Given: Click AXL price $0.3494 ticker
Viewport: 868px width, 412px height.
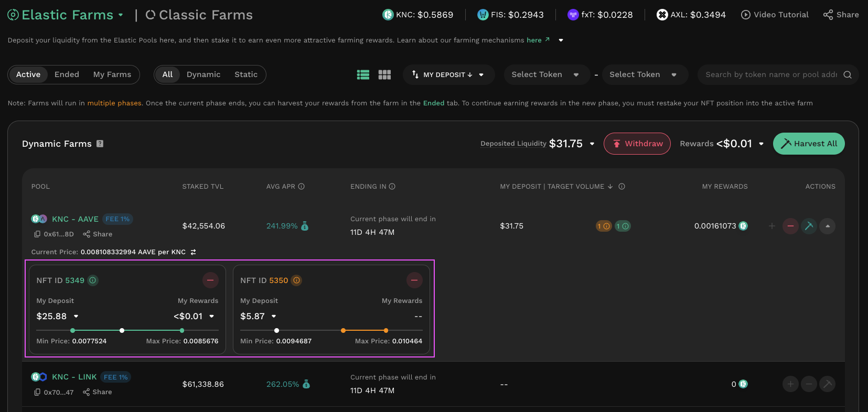Looking at the screenshot, I should (691, 15).
